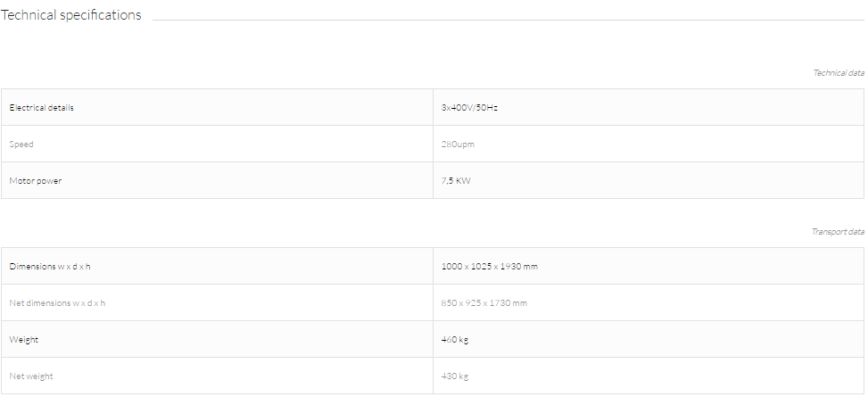Select the Motor power label
The width and height of the screenshot is (868, 397).
coord(36,180)
